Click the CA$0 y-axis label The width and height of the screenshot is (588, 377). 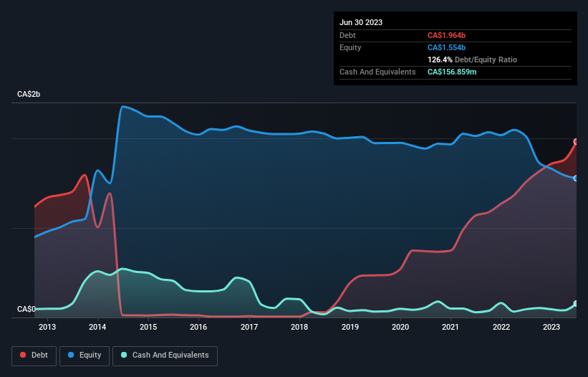coord(26,309)
